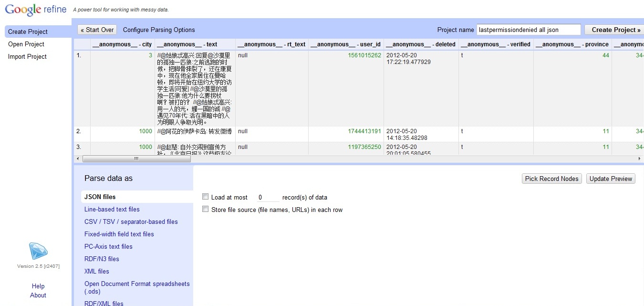644x306 pixels.
Task: Choose Line-based text files parser
Action: coord(112,209)
